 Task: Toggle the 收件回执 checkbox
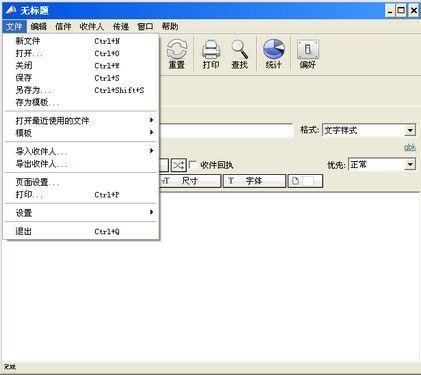coord(193,165)
